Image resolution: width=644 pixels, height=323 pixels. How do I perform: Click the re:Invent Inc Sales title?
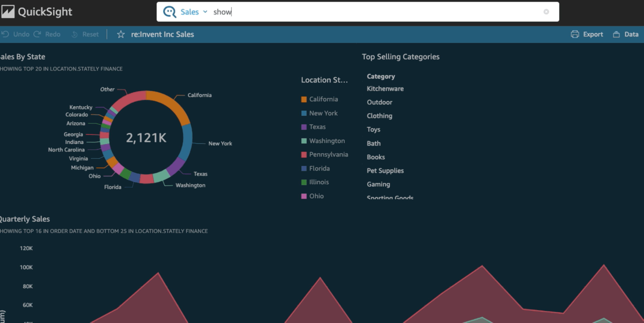163,34
